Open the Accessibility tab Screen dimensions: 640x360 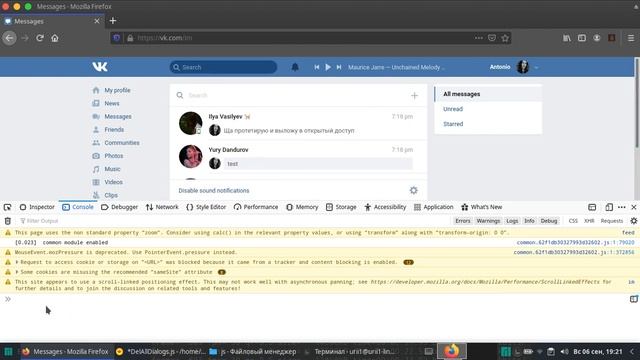point(385,207)
